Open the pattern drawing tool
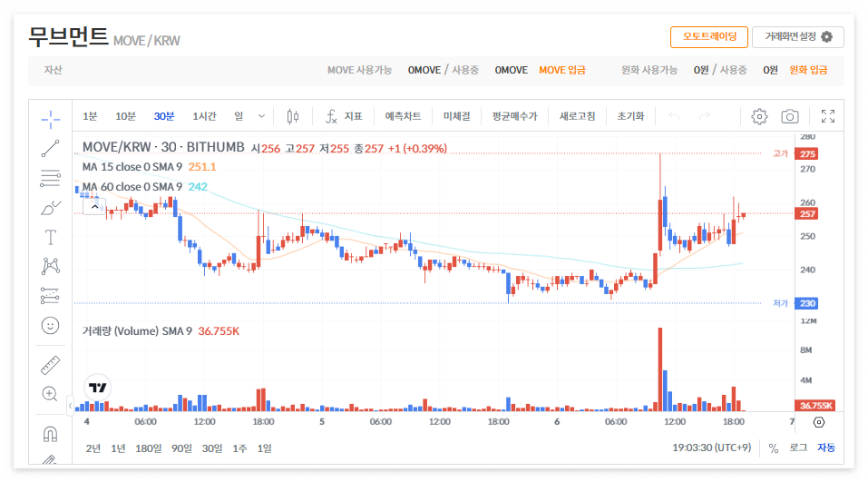 51,267
